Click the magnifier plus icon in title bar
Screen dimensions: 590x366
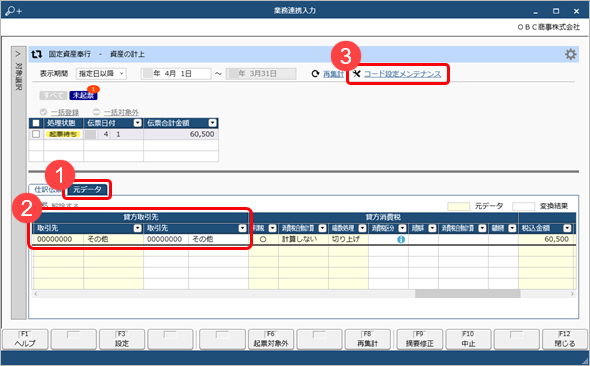14,11
